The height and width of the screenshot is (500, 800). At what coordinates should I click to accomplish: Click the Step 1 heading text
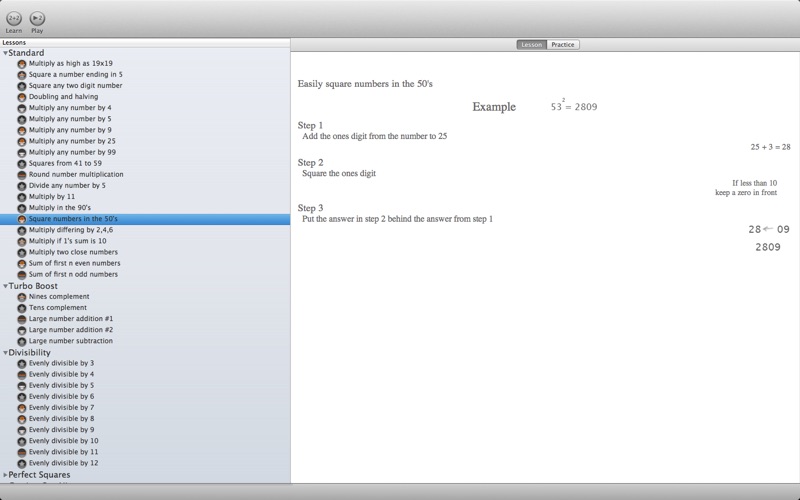click(x=310, y=126)
